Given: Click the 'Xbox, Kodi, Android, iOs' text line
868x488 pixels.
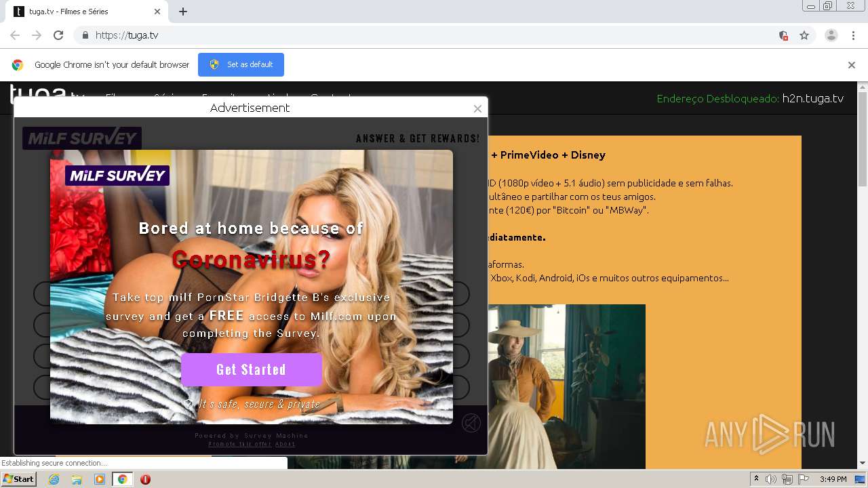Looking at the screenshot, I should click(609, 278).
